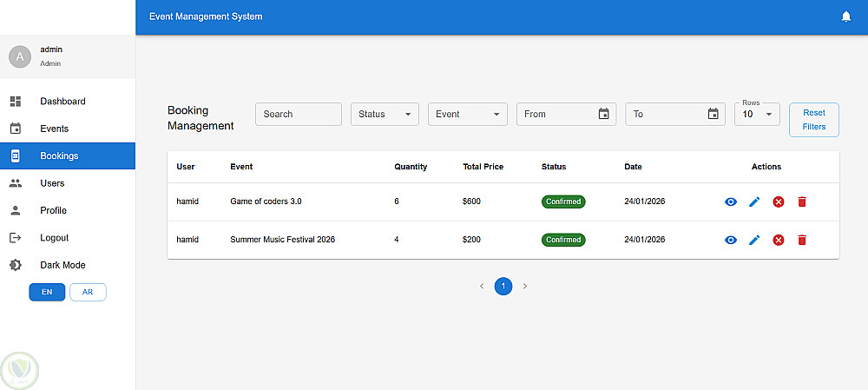Open the Status filter dropdown
This screenshot has height=390, width=868.
[x=385, y=114]
